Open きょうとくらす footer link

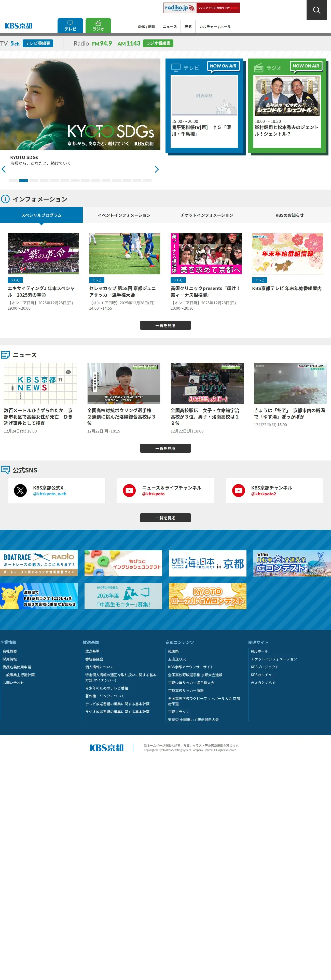click(263, 683)
